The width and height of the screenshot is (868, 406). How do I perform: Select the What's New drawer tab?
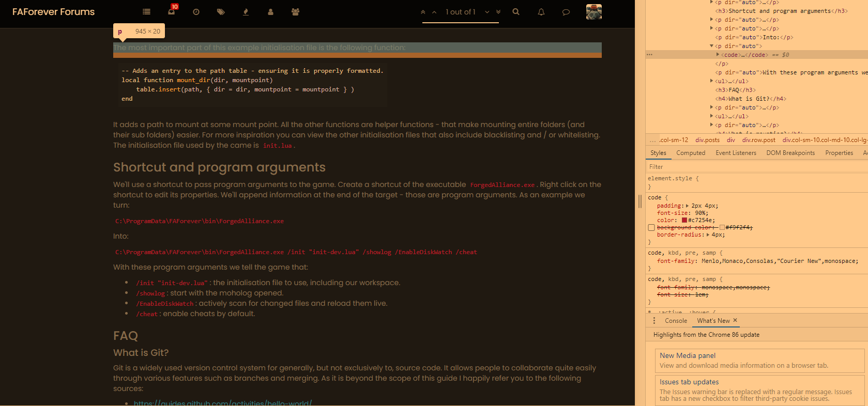(713, 321)
